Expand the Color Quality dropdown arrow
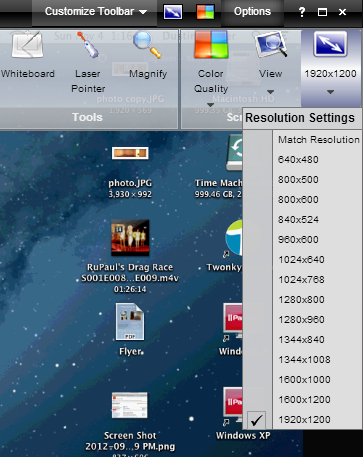 [210, 105]
